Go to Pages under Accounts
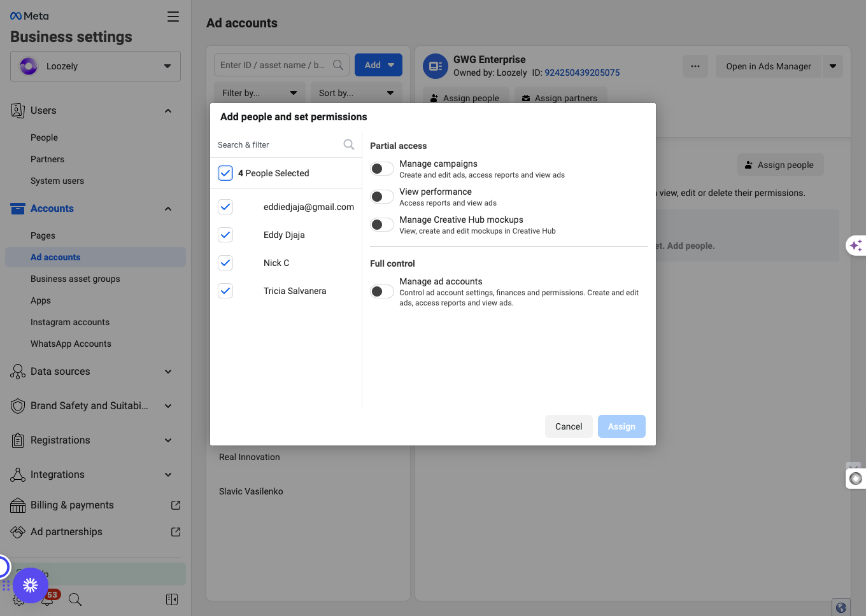Screen dimensions: 866x616 (x=43, y=235)
